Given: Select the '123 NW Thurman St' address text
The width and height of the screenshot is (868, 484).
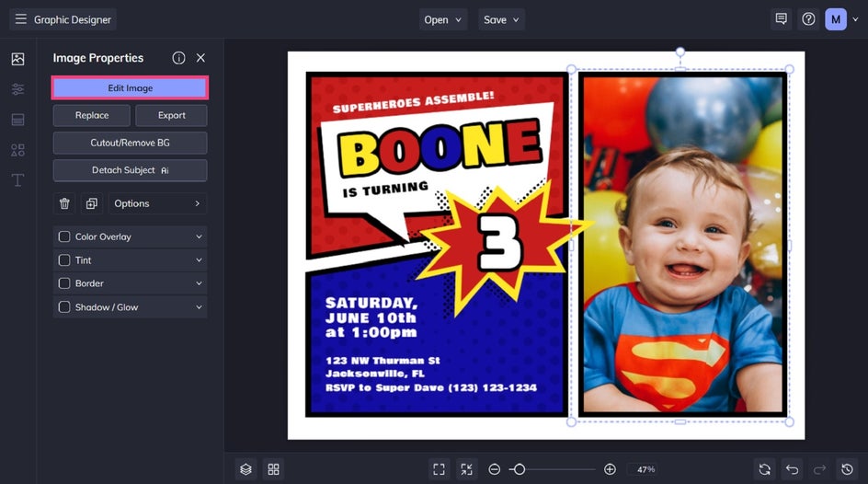Looking at the screenshot, I should [x=383, y=361].
